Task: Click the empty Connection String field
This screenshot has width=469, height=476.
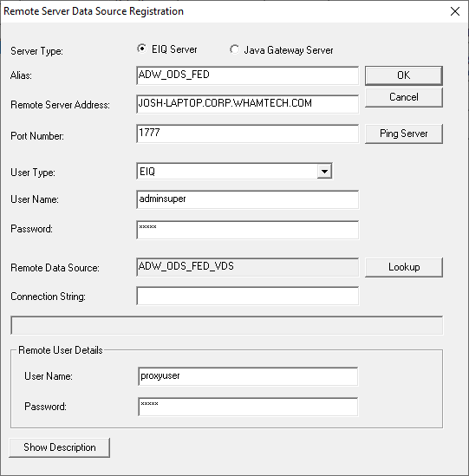Action: pos(247,296)
